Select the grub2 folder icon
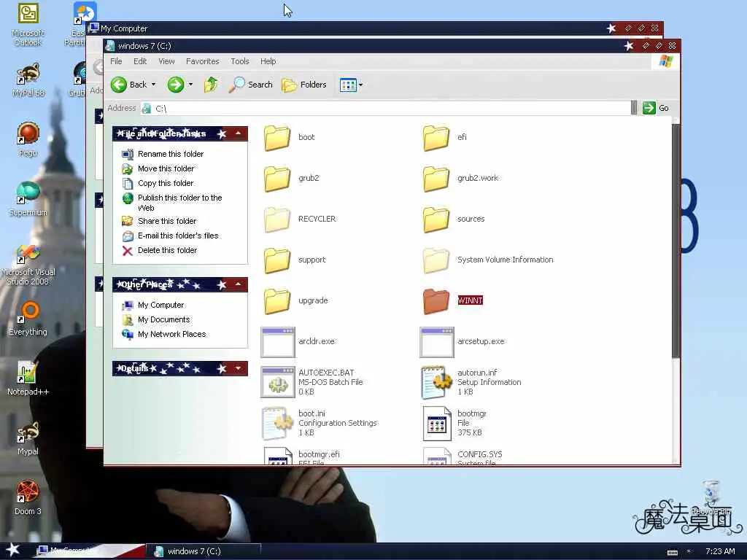 click(x=277, y=179)
